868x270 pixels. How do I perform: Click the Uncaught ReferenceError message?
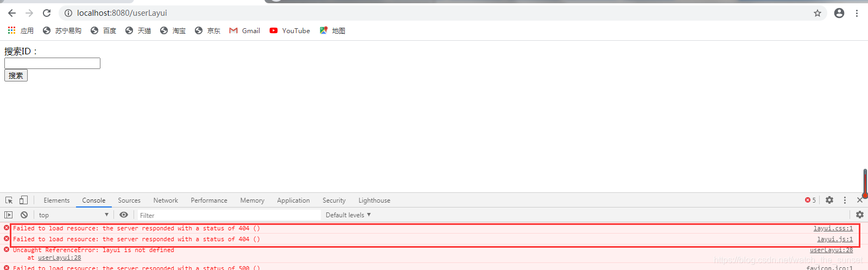click(x=93, y=250)
